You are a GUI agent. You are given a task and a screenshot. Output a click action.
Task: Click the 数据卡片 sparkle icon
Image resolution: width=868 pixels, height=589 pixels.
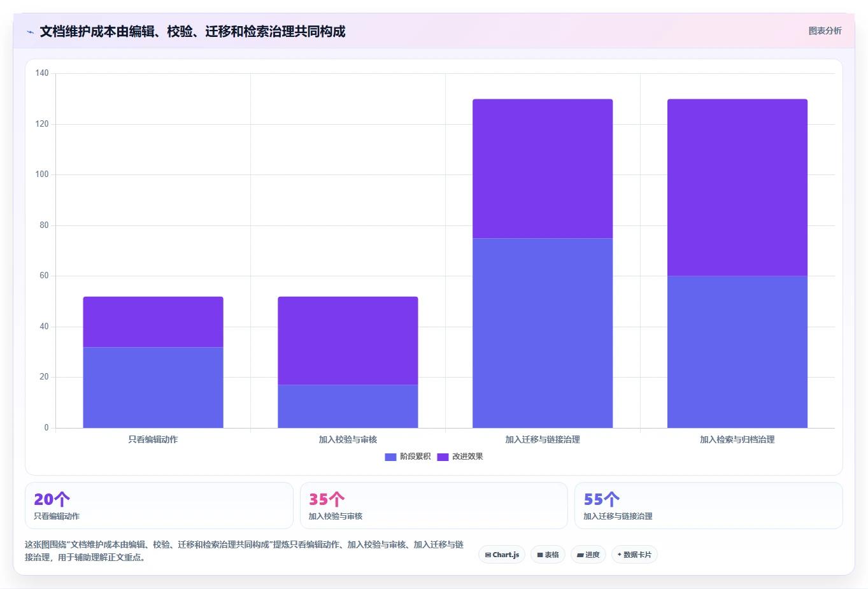coord(620,555)
